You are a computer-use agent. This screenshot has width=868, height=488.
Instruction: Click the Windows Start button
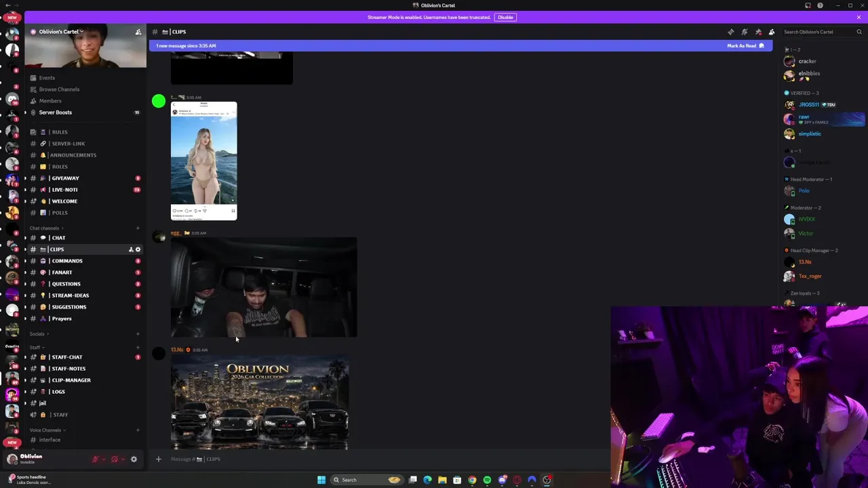coord(321,480)
